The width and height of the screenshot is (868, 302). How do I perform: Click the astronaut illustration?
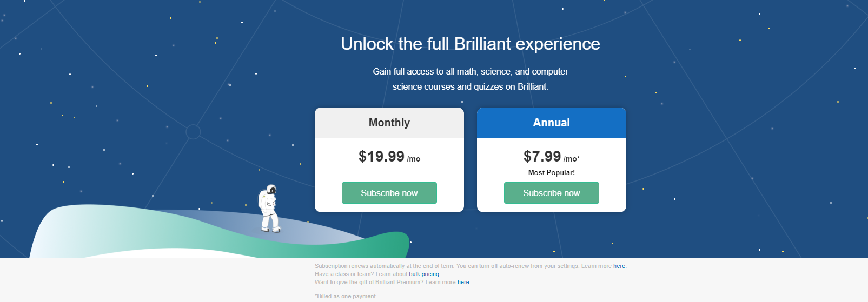tap(269, 210)
